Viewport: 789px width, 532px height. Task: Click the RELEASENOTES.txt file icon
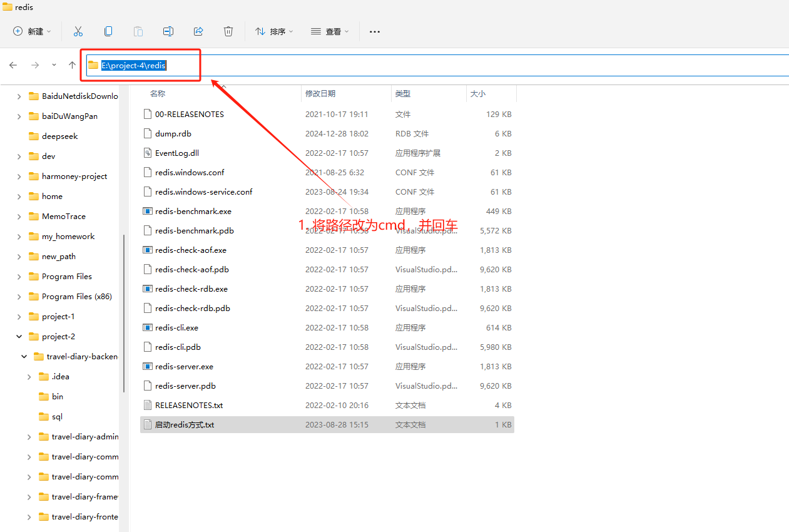point(148,405)
